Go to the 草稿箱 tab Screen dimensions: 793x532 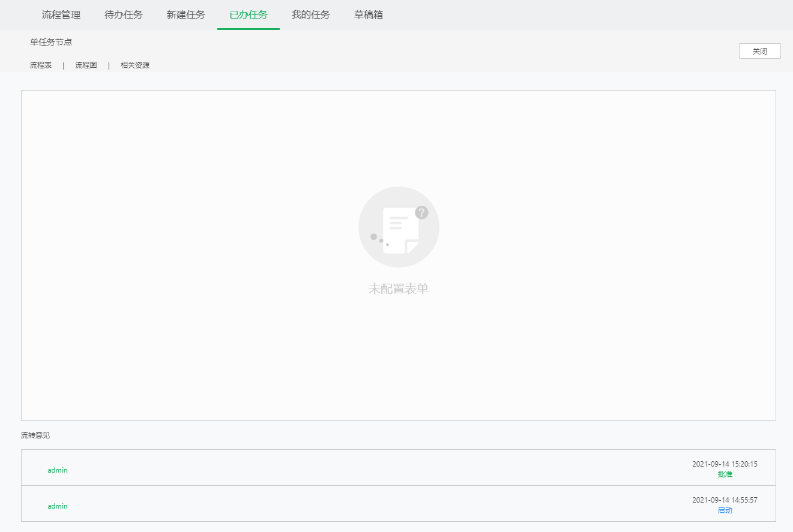(368, 14)
